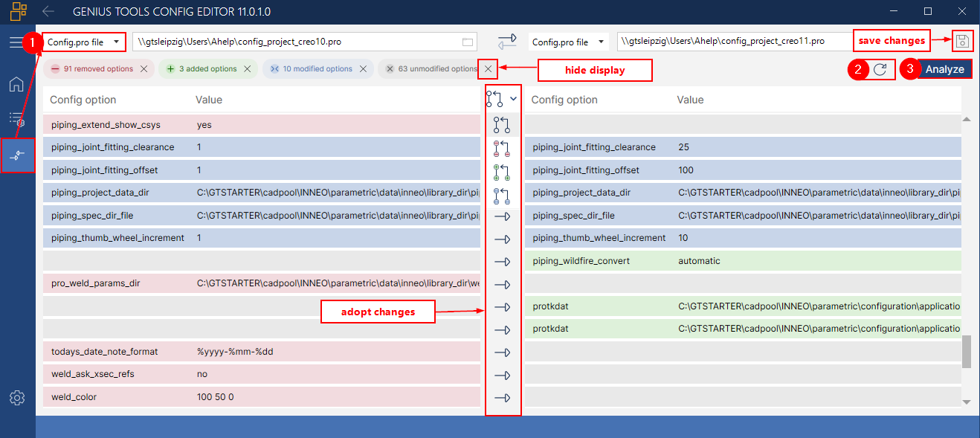The height and width of the screenshot is (438, 980).
Task: Click the list view item in the left sidebar
Action: click(16, 117)
